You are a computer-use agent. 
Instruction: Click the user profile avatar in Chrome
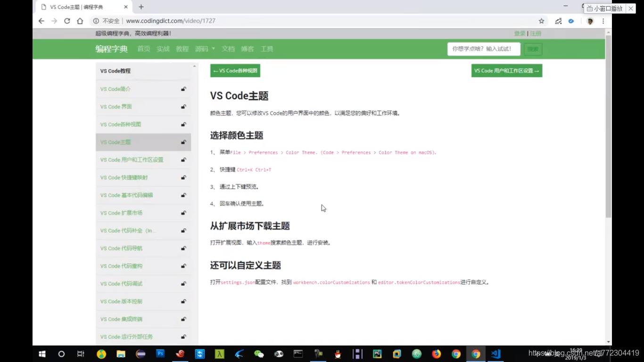[590, 21]
